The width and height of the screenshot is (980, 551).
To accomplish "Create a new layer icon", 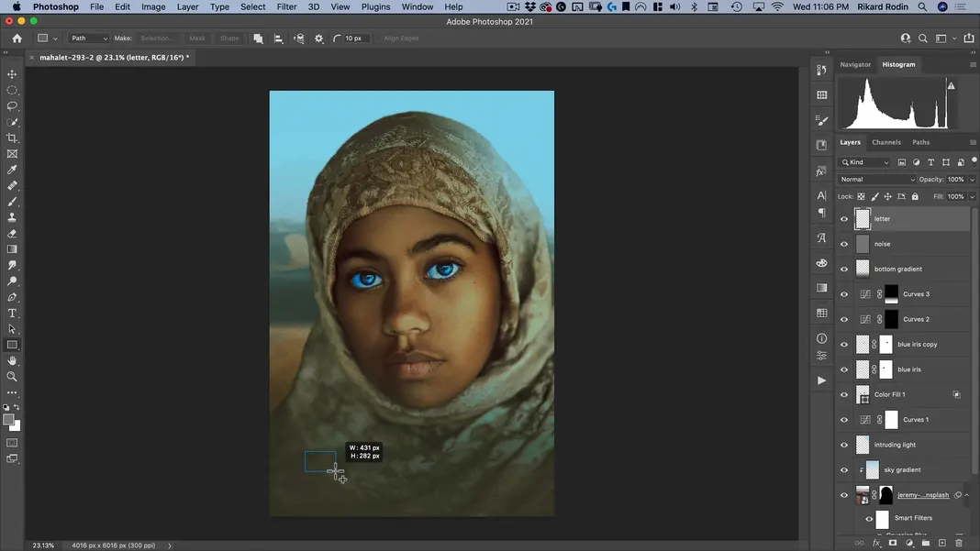I will [x=941, y=544].
